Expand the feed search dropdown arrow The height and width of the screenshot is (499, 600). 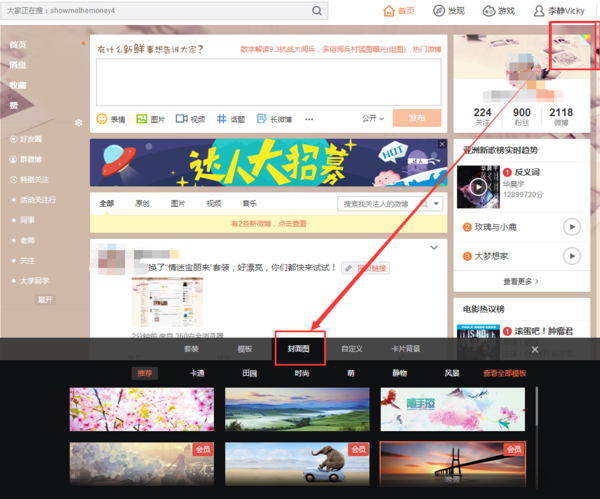pyautogui.click(x=436, y=204)
